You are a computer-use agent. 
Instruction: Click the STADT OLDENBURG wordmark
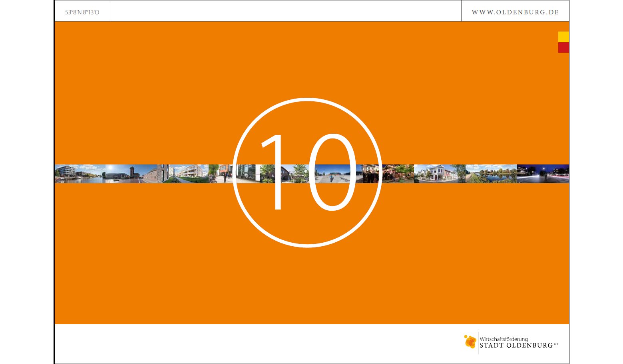(x=516, y=346)
